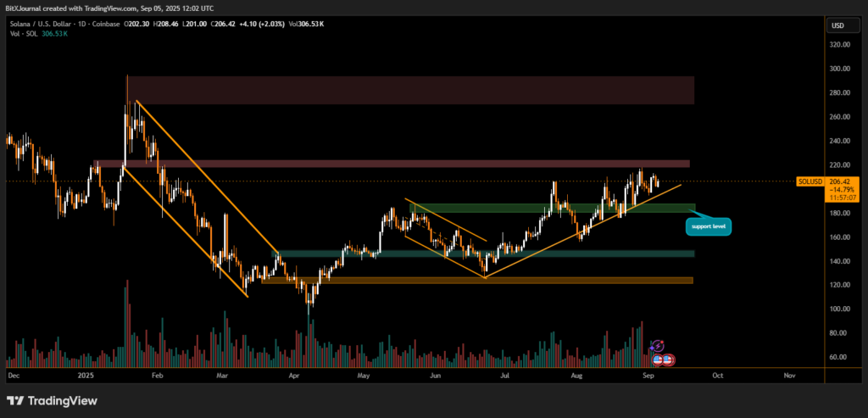Click the 300.00 label on the price axis
This screenshot has height=418, width=868.
tap(838, 69)
